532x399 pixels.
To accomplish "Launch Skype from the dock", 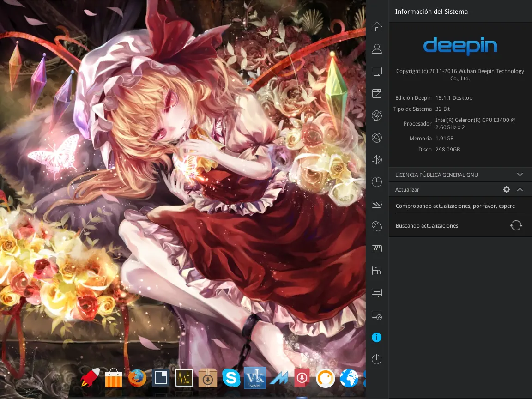I will 231,378.
